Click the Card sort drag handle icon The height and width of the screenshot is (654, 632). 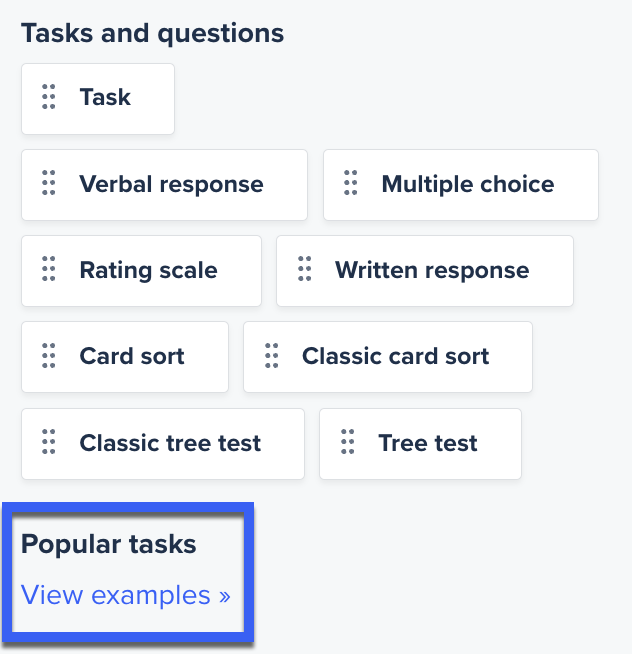coord(49,356)
